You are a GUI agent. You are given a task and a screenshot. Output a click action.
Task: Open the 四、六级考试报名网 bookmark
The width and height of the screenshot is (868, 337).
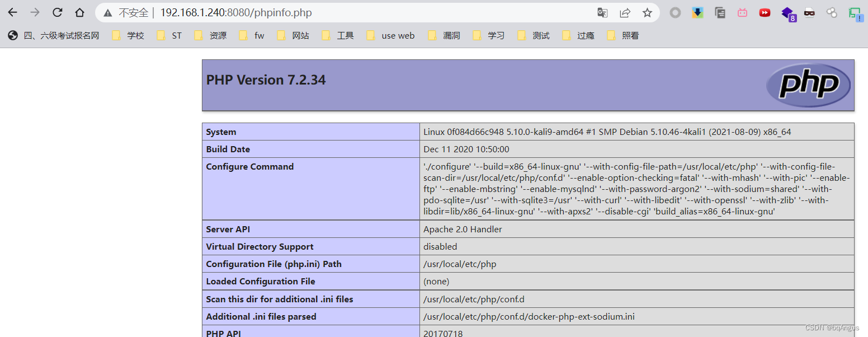[x=54, y=35]
